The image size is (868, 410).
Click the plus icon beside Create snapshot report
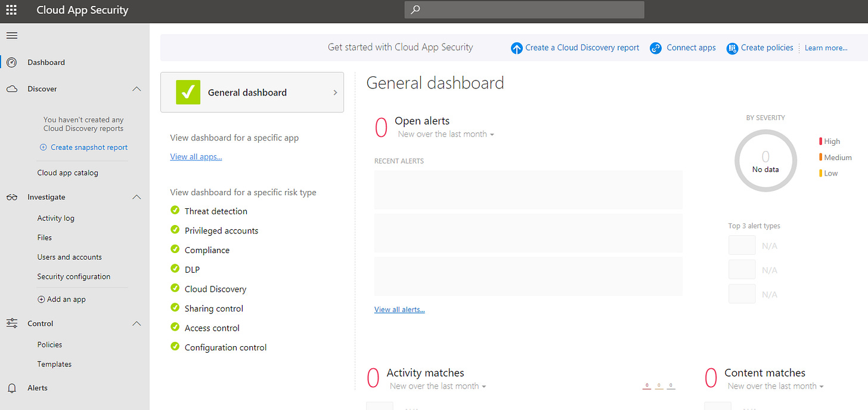43,147
